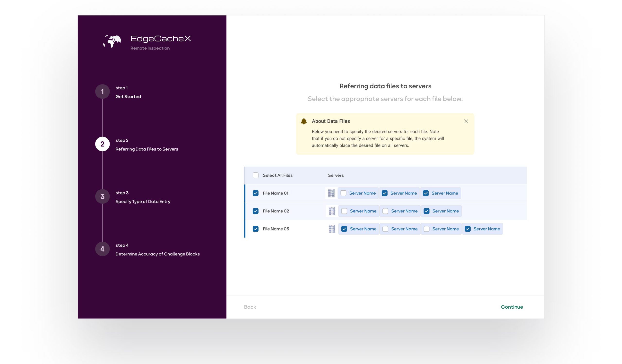Click the step 4 number circle
The image size is (622, 364).
pyautogui.click(x=103, y=249)
